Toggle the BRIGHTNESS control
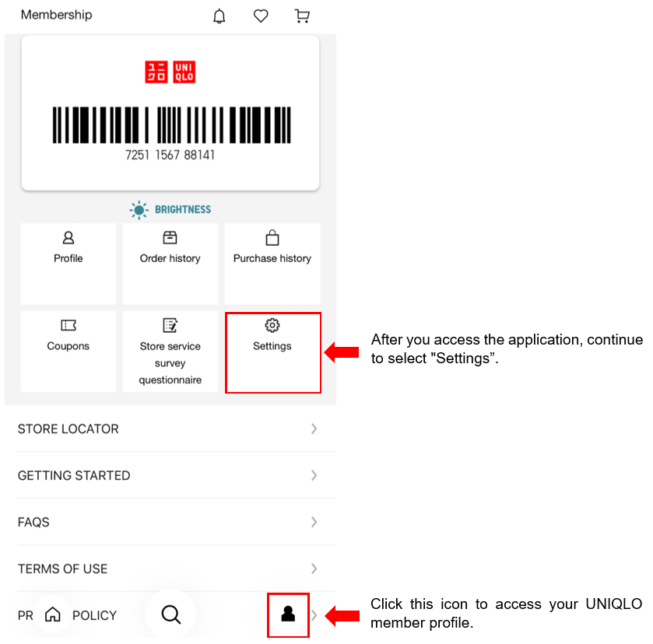Viewport: 653px width, 644px height. click(170, 209)
